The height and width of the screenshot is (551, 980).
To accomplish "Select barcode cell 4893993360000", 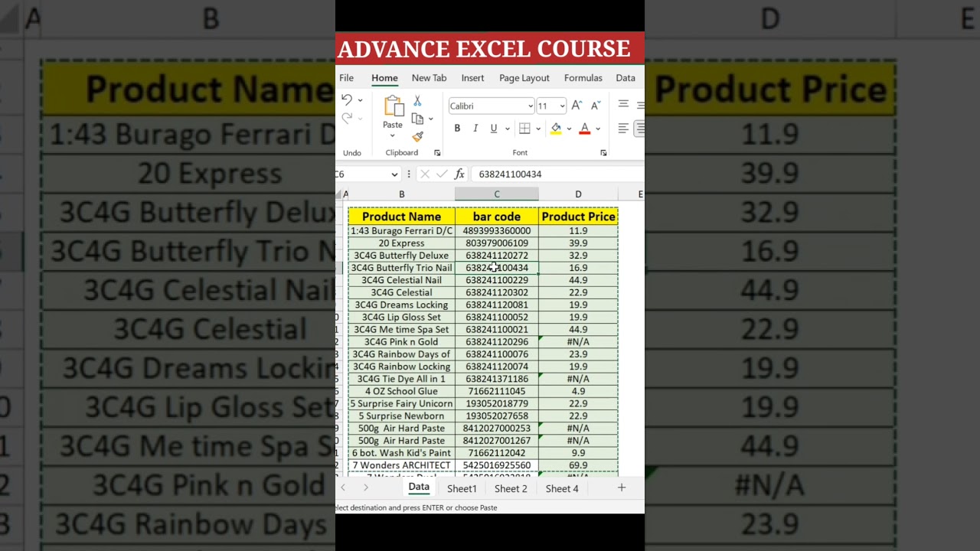I will point(497,231).
